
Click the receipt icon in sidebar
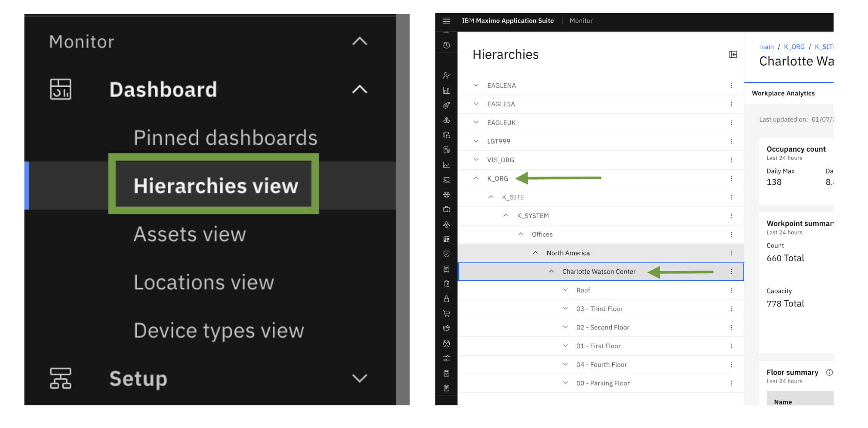[446, 269]
